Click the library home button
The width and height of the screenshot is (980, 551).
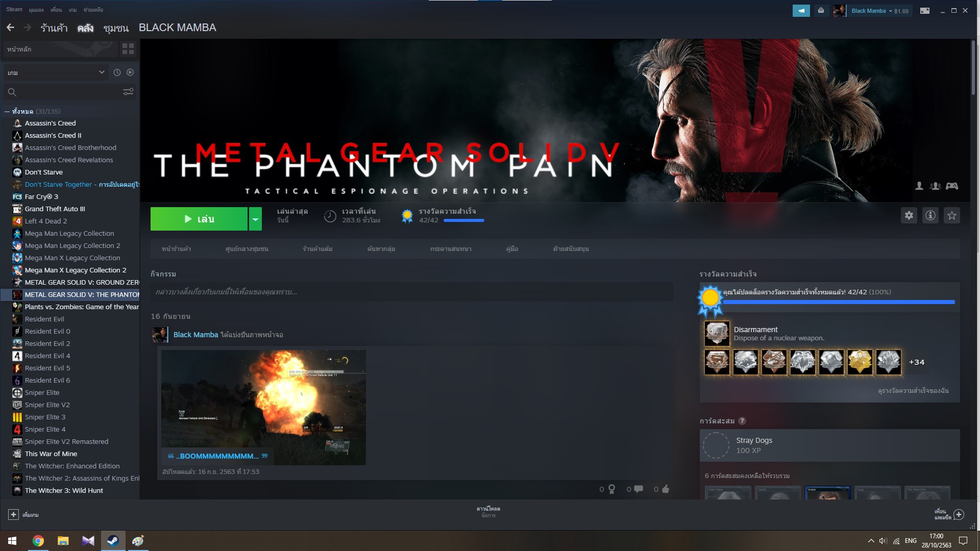(60, 49)
